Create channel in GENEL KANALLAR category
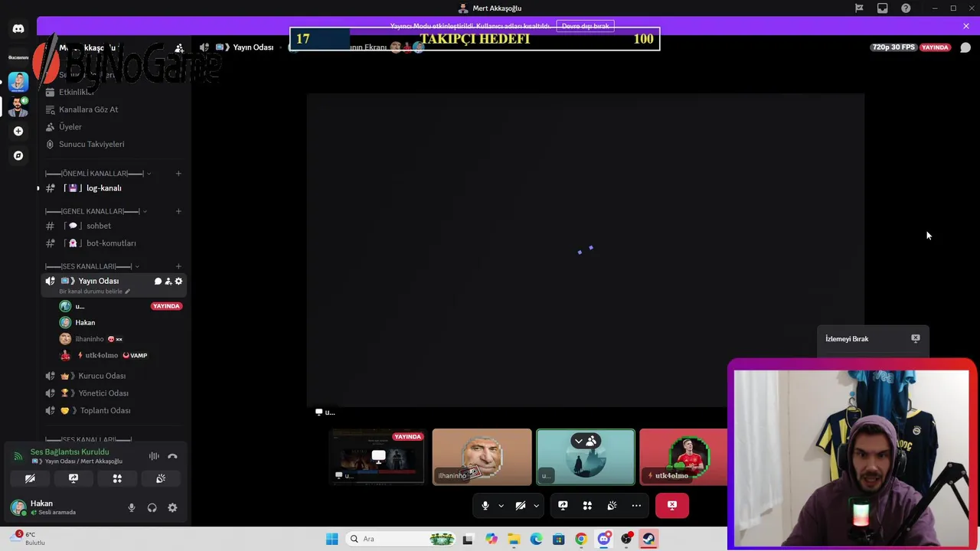Image resolution: width=980 pixels, height=551 pixels. [x=178, y=211]
